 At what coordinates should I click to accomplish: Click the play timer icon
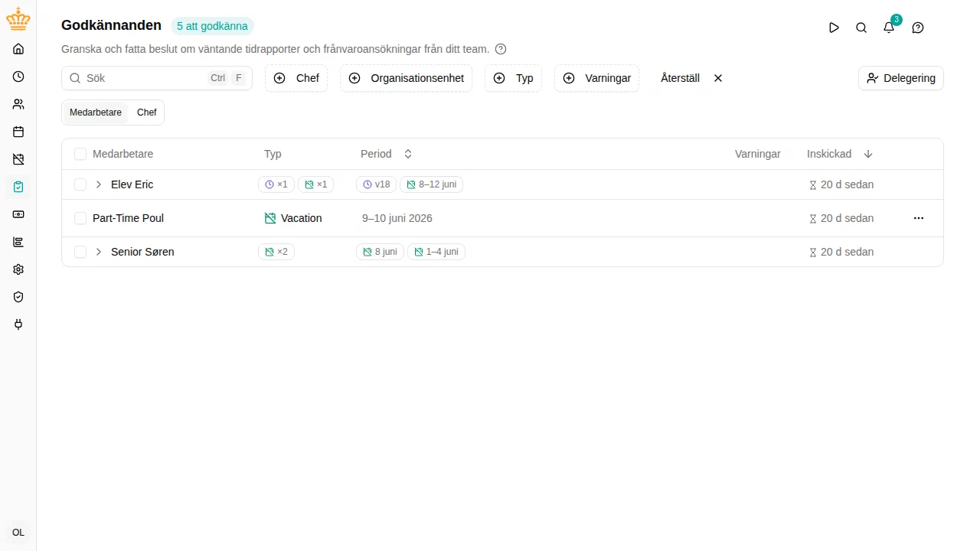834,28
